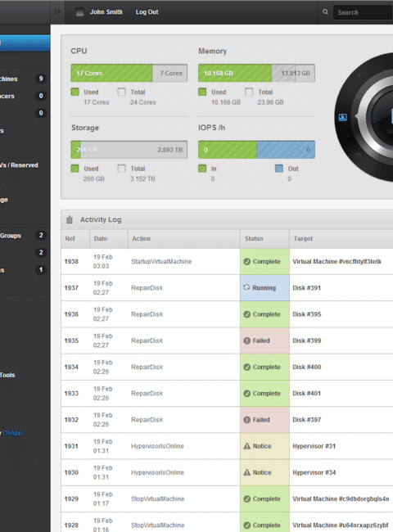The width and height of the screenshot is (393, 532).
Task: Click the HypervisorIsOnline action in row 1931
Action: pos(157,446)
